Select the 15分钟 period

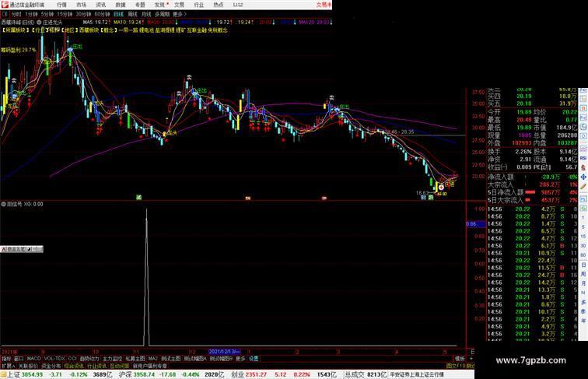pos(65,14)
